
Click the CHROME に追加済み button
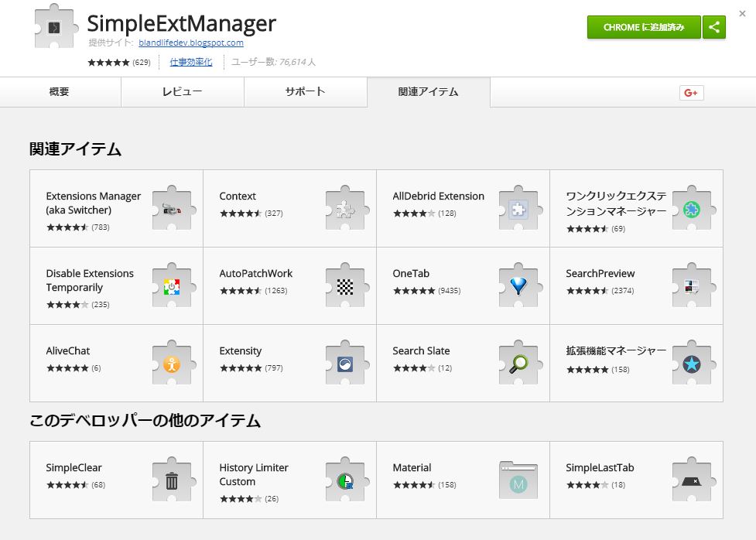tap(644, 27)
